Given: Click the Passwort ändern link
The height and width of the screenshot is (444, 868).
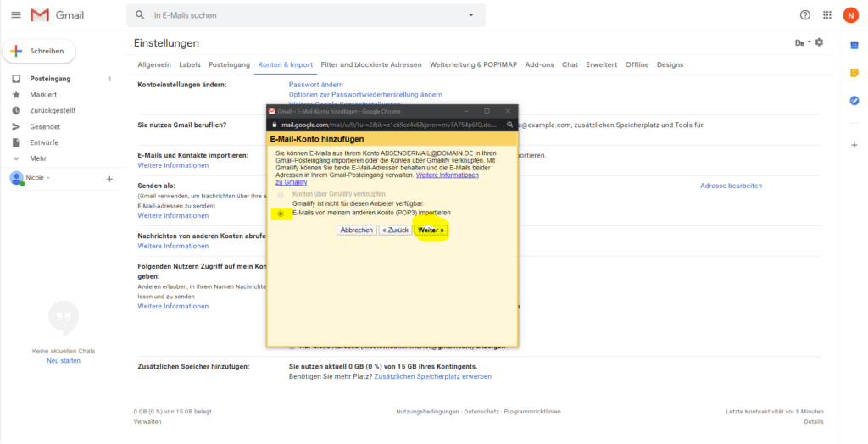Looking at the screenshot, I should 316,85.
